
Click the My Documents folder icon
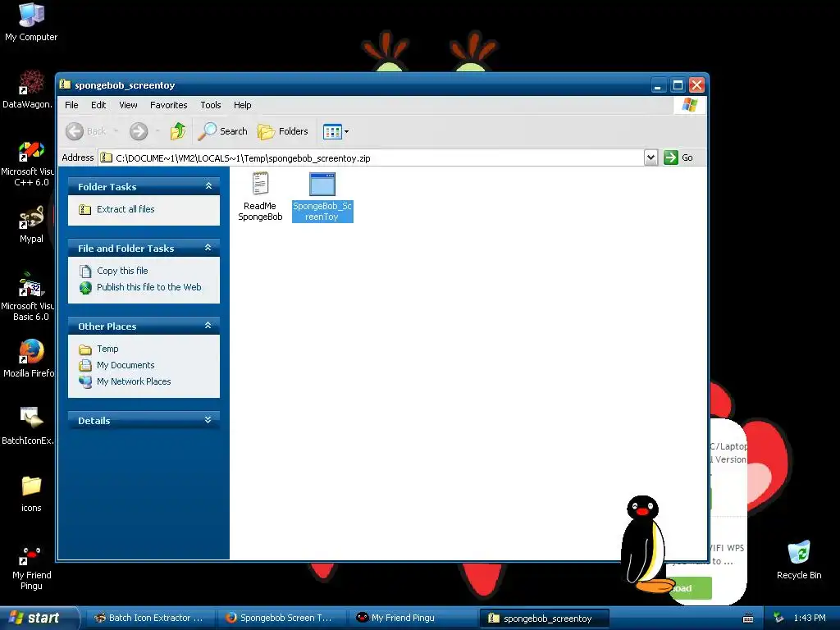tap(85, 366)
